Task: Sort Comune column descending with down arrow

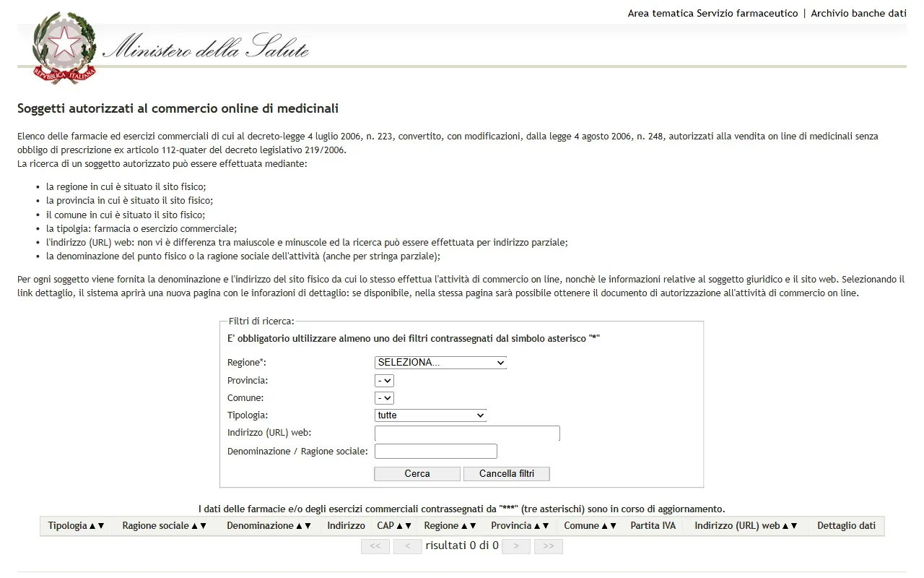Action: (614, 526)
